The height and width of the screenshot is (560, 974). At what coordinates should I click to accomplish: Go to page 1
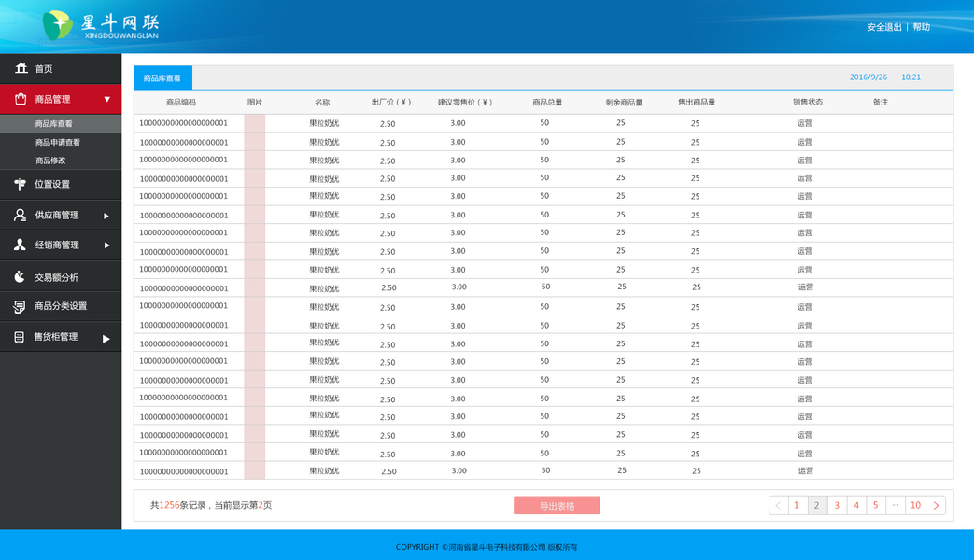click(797, 505)
